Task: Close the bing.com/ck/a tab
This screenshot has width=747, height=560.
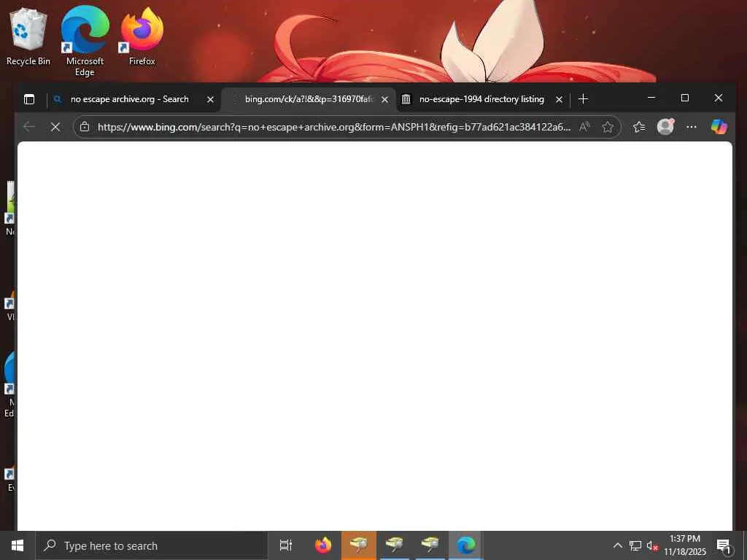Action: pos(385,99)
